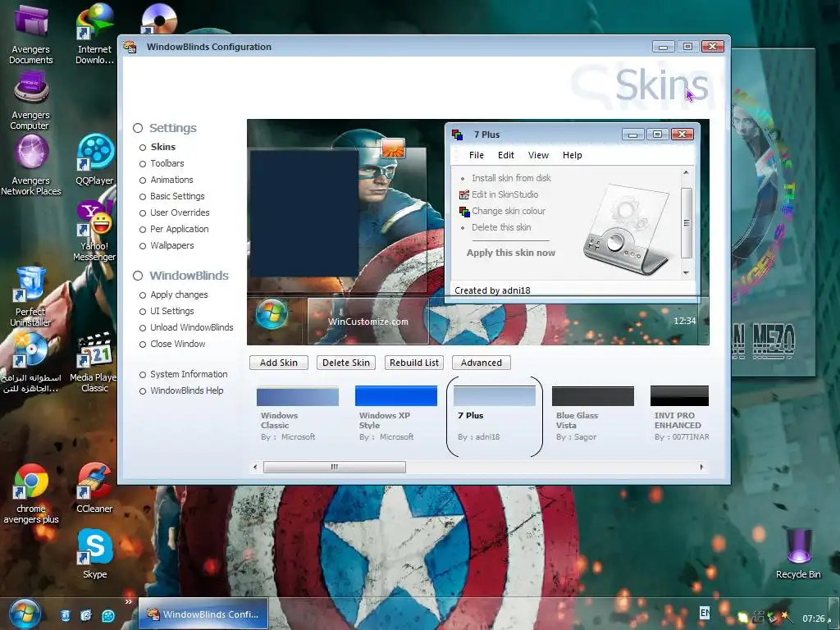Open the Recycle Bin
The width and height of the screenshot is (840, 630).
click(798, 554)
